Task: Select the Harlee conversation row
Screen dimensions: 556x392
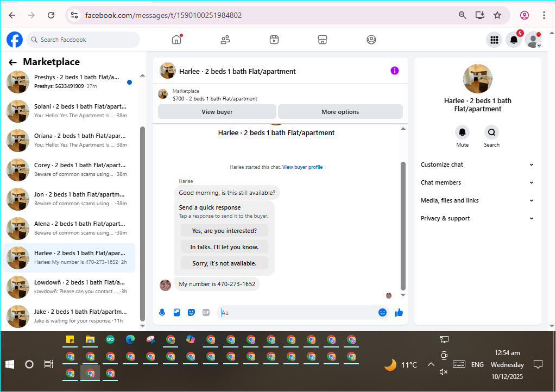Action: (69, 258)
